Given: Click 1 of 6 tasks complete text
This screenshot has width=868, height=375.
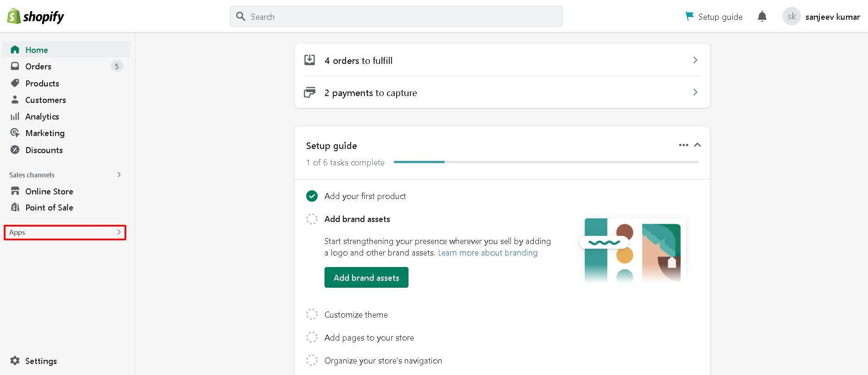Looking at the screenshot, I should [x=345, y=163].
